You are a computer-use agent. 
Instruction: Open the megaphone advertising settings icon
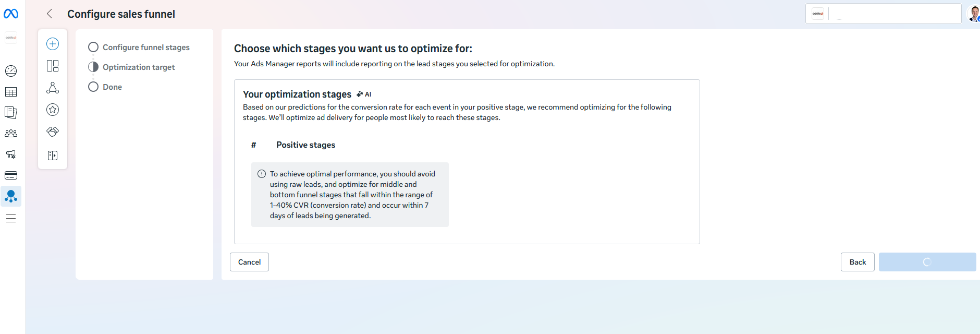point(11,154)
